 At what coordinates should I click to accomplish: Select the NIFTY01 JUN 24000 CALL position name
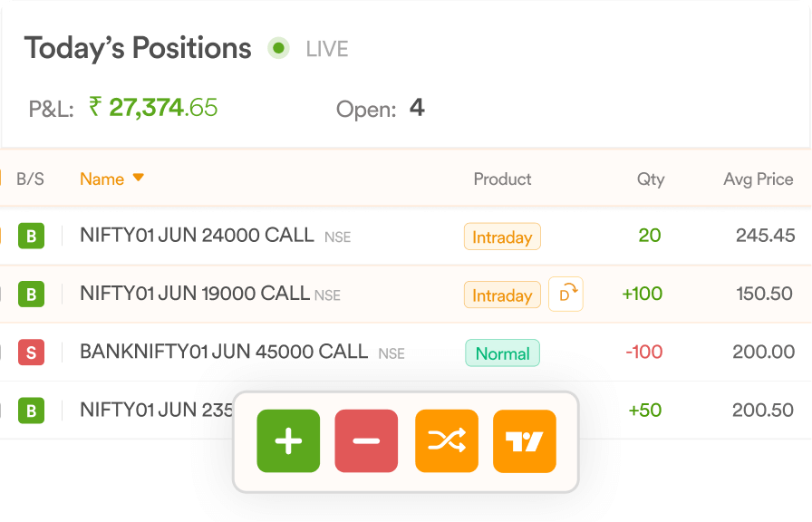pos(197,236)
